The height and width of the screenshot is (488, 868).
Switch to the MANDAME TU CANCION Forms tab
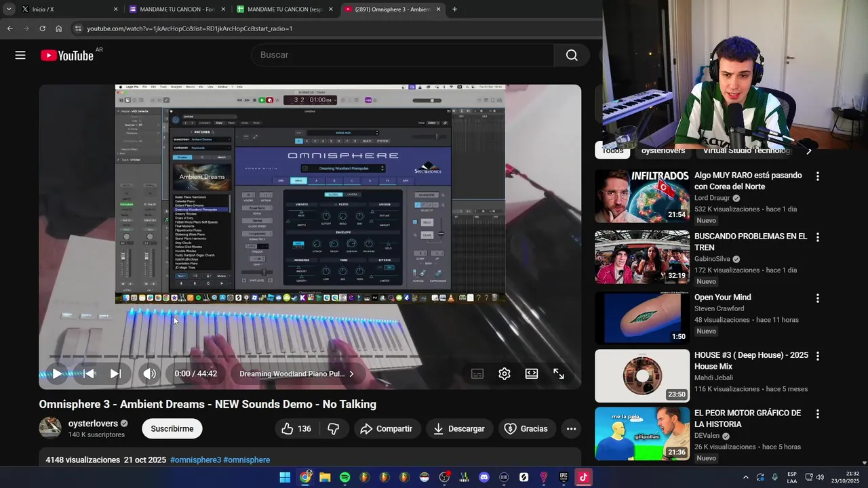(x=177, y=9)
